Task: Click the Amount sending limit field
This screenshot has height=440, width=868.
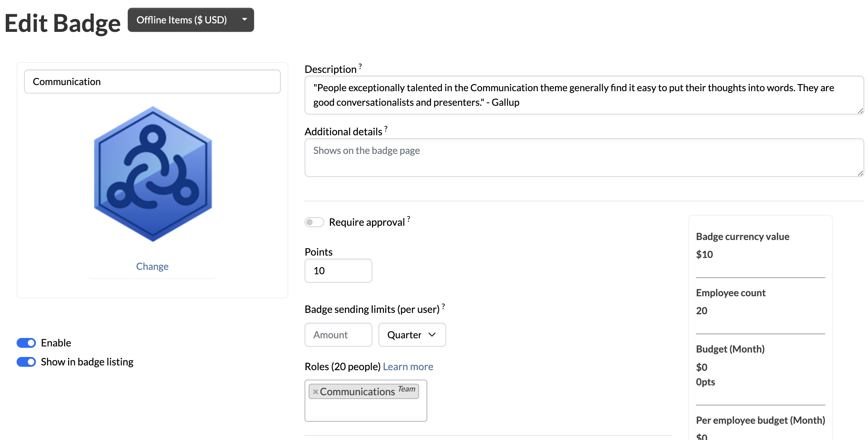Action: [338, 335]
